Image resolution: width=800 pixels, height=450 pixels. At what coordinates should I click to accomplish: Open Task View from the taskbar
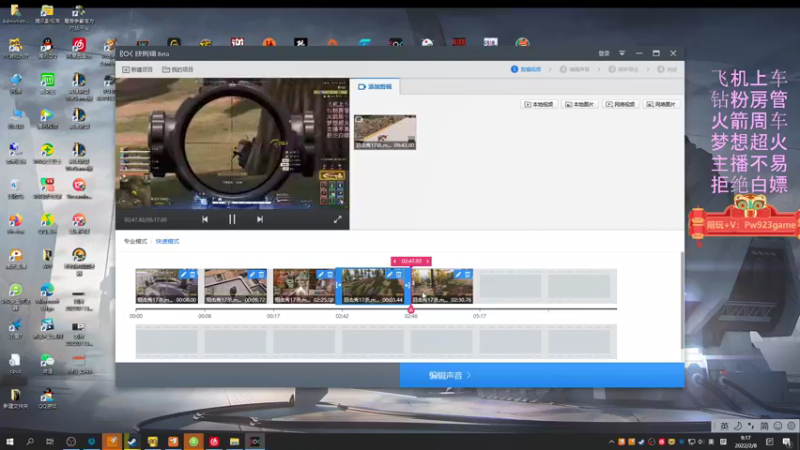coord(49,441)
